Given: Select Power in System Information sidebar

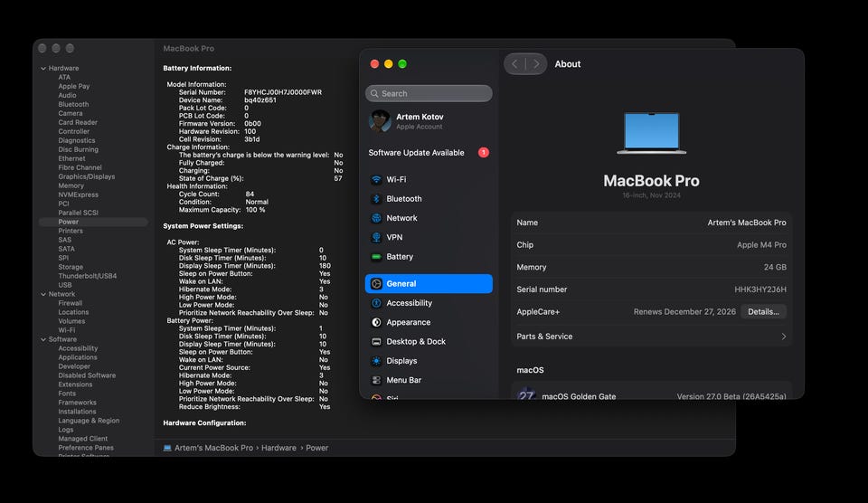Looking at the screenshot, I should pyautogui.click(x=93, y=222).
